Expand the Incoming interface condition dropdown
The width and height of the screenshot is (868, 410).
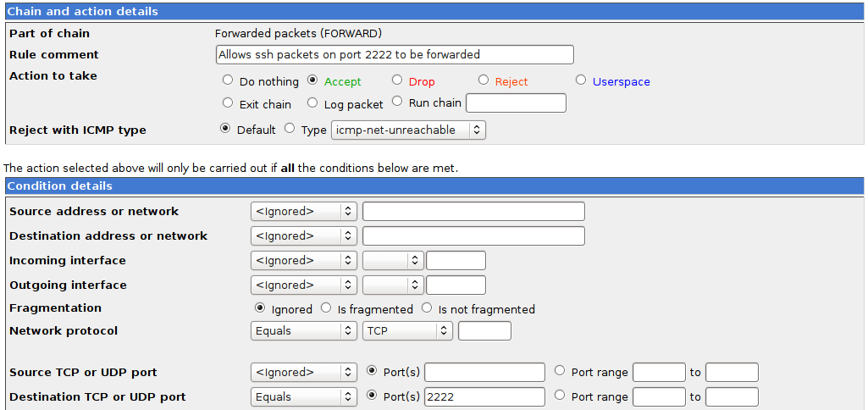303,260
